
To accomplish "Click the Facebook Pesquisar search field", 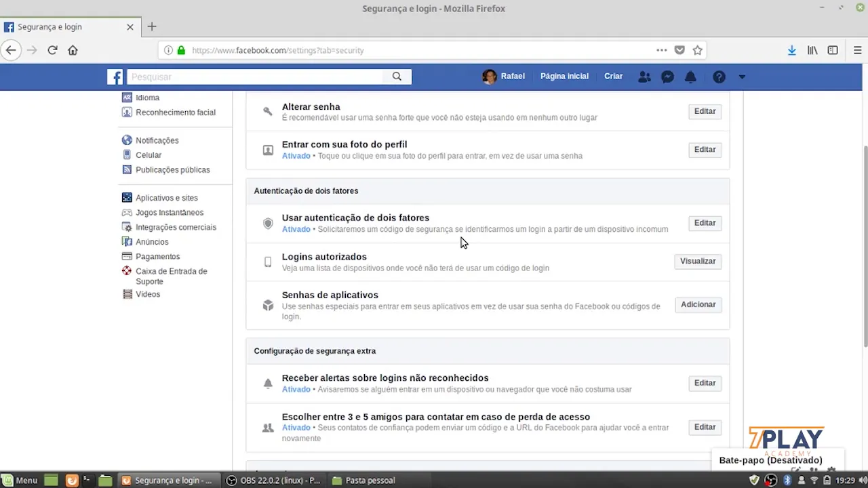I will pos(254,77).
